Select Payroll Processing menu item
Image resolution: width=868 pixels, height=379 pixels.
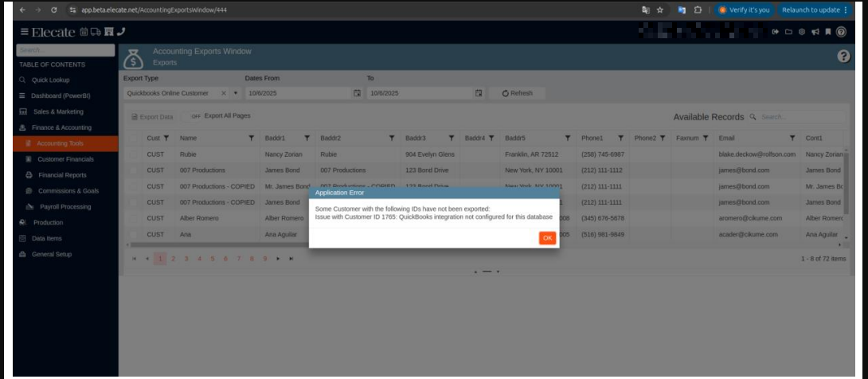65,207
